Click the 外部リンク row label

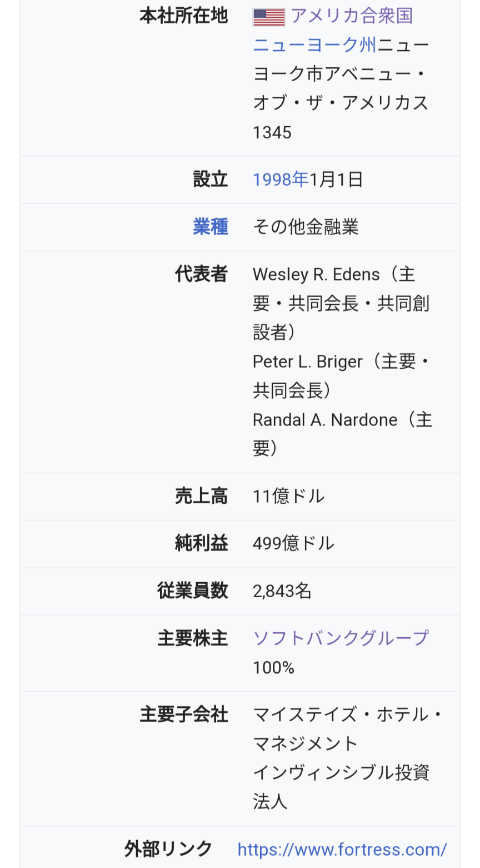coord(168,849)
